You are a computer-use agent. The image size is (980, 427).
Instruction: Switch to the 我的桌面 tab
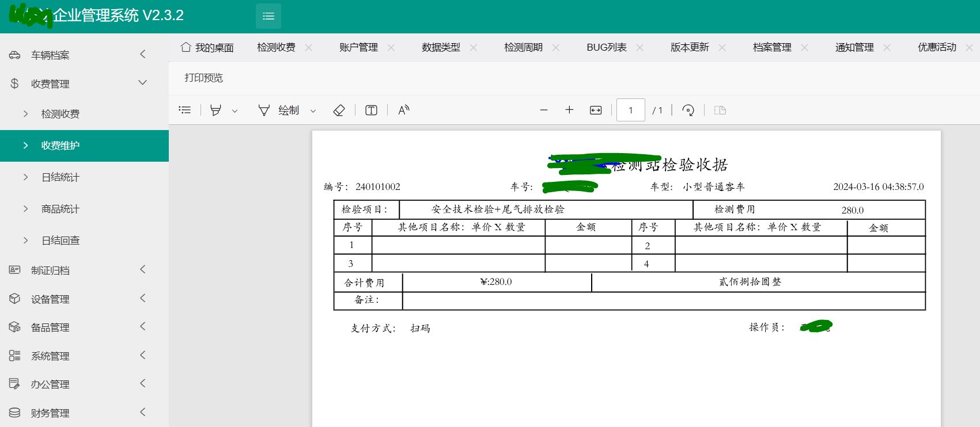pyautogui.click(x=207, y=48)
